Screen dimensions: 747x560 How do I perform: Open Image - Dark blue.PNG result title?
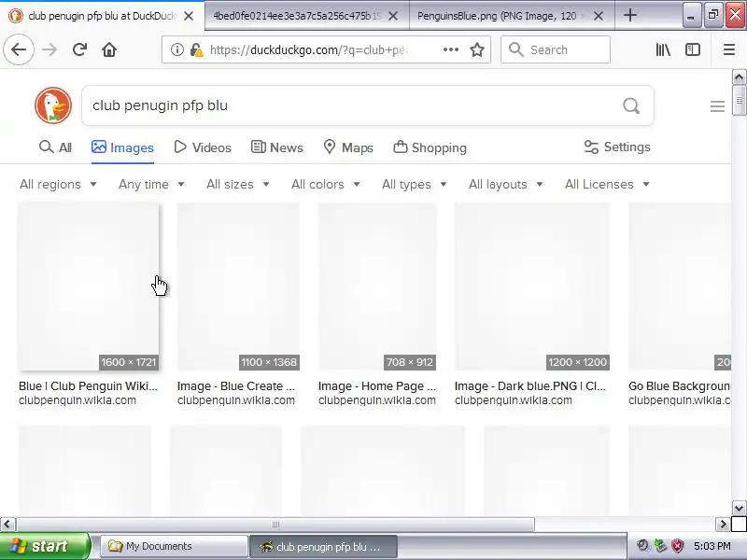pyautogui.click(x=530, y=385)
